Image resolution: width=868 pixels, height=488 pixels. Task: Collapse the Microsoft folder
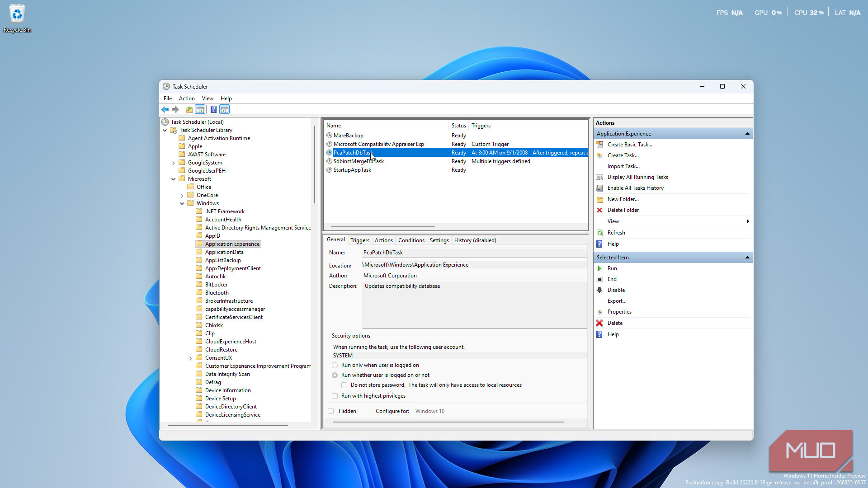pyautogui.click(x=174, y=179)
